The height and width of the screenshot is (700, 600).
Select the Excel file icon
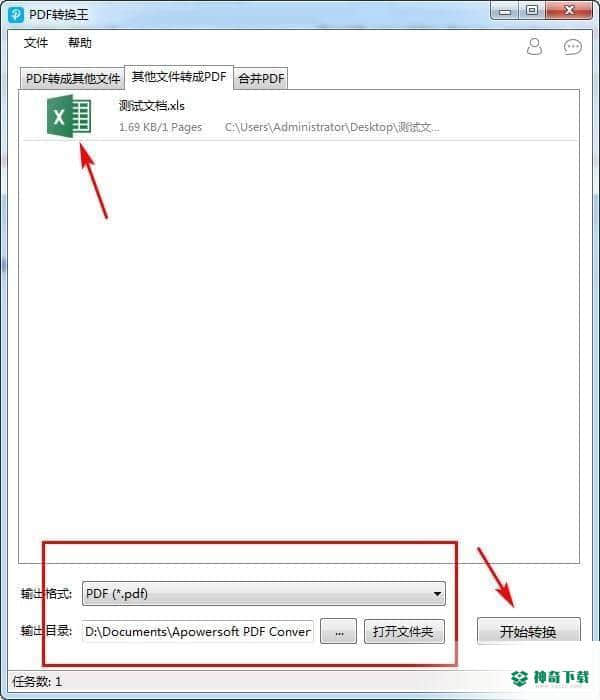coord(69,116)
